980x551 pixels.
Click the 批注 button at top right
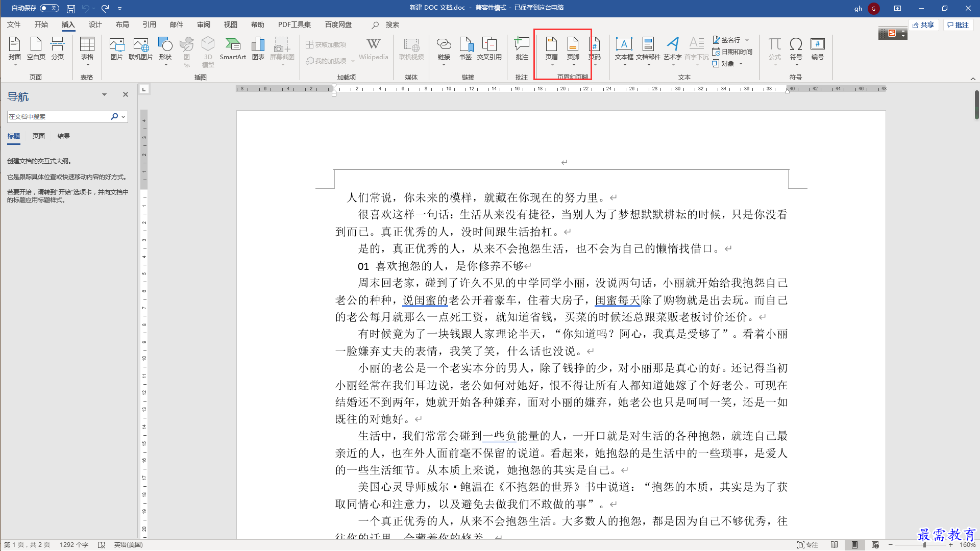(x=959, y=25)
